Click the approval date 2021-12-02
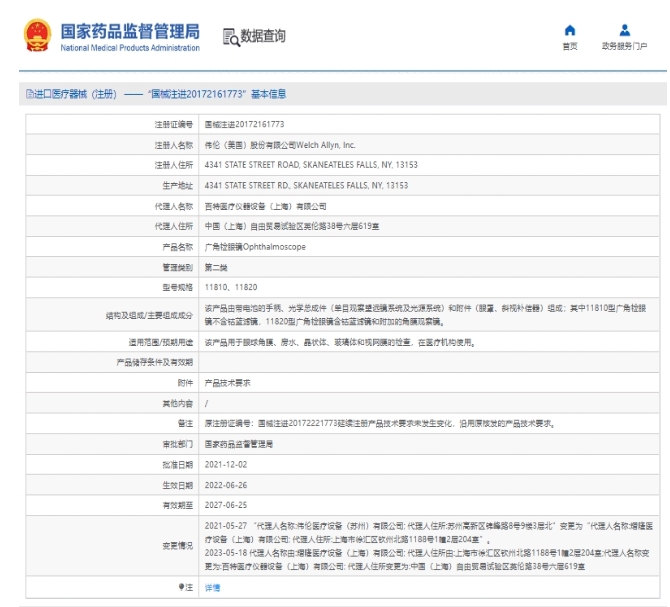 point(226,463)
